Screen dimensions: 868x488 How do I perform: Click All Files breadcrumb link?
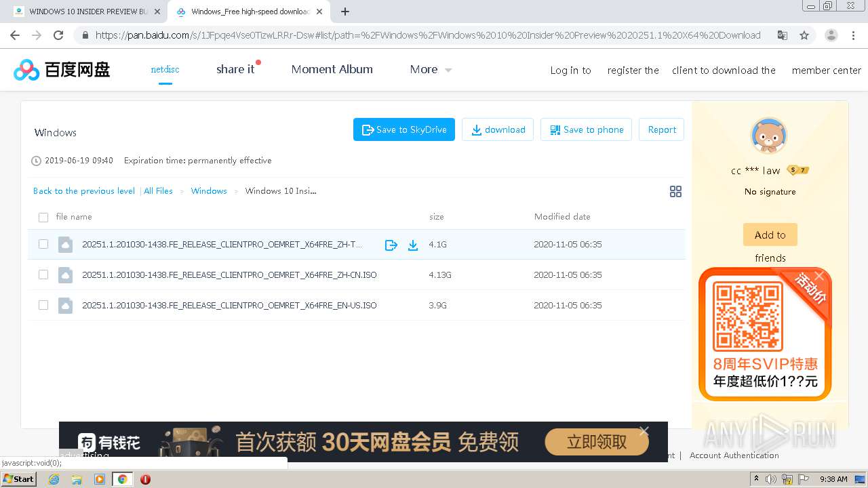click(x=158, y=191)
